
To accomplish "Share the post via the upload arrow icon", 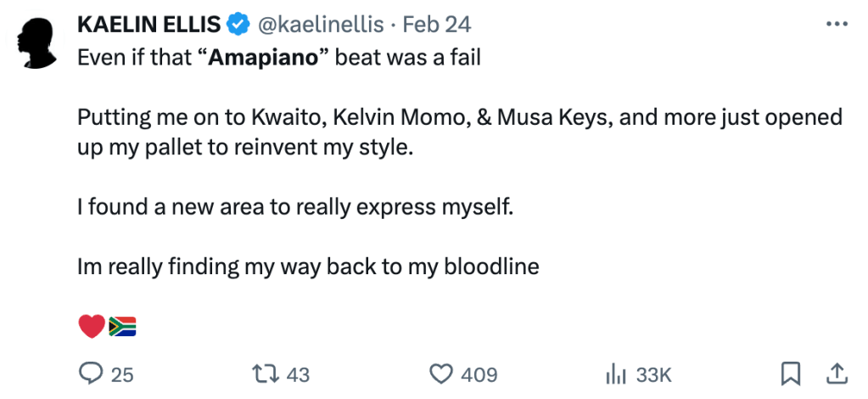I will point(835,374).
